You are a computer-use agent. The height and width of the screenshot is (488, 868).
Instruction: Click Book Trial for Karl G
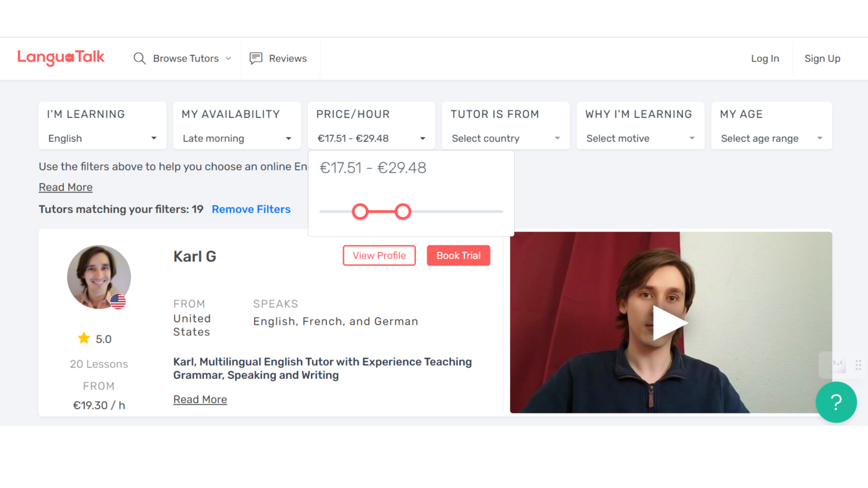[458, 255]
